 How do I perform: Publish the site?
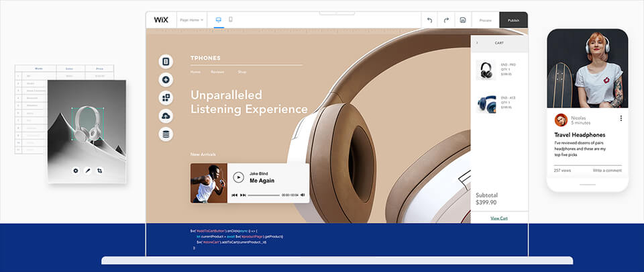(513, 20)
